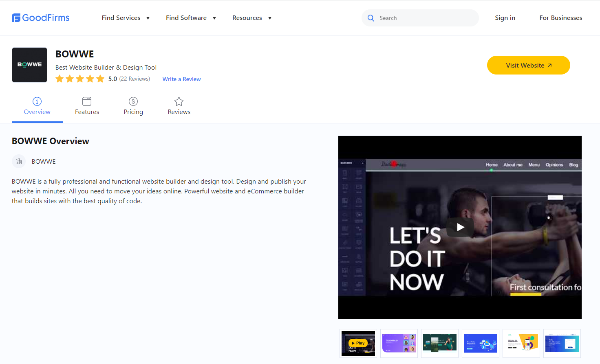Click the Pricing dollar icon
Viewport: 600px width, 364px height.
(133, 101)
